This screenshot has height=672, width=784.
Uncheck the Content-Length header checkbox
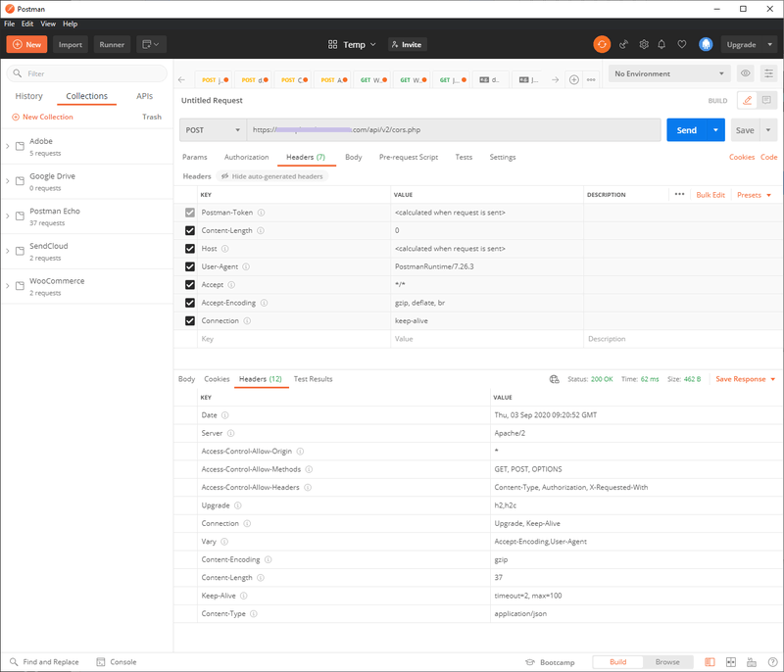(x=190, y=231)
